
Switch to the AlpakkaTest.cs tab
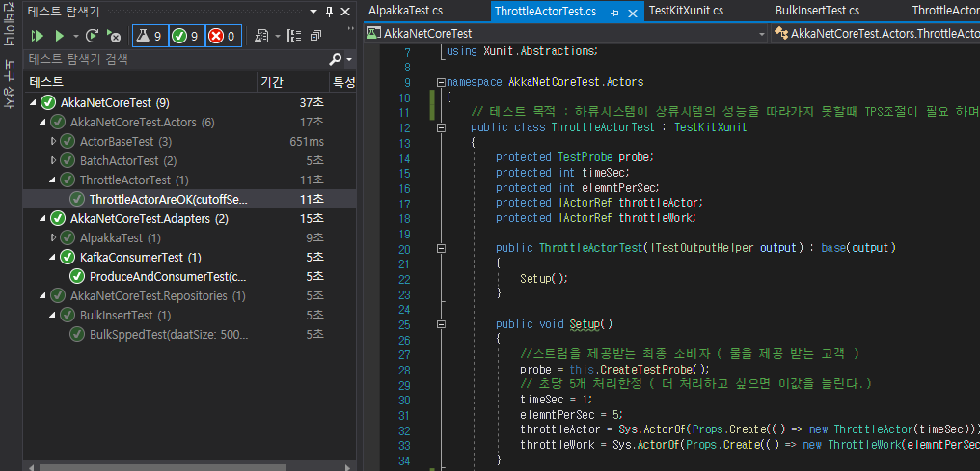tap(405, 11)
